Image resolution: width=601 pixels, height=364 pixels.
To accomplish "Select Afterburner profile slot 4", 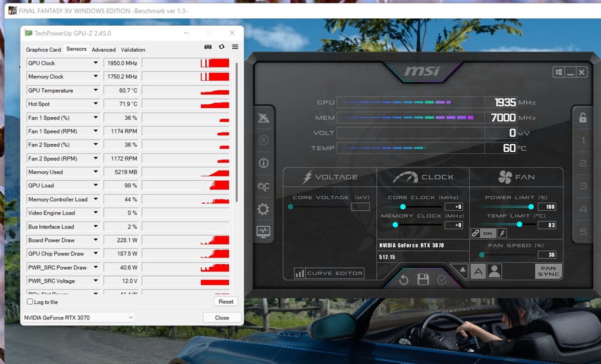I will [583, 209].
